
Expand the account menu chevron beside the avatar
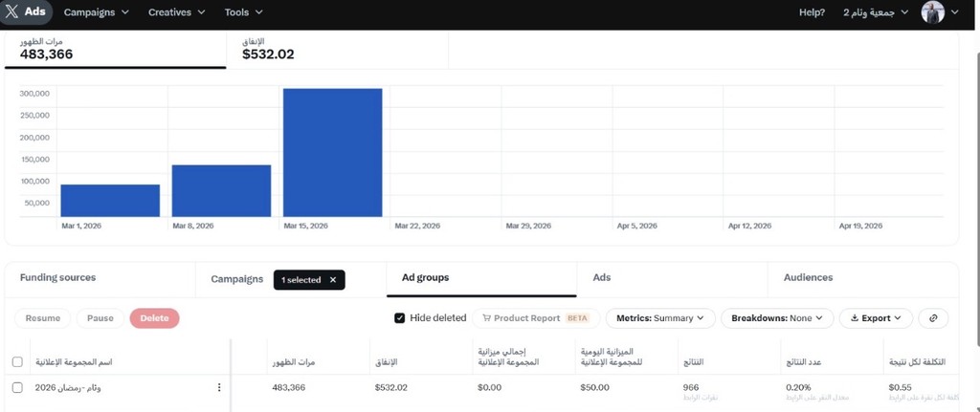click(x=954, y=12)
